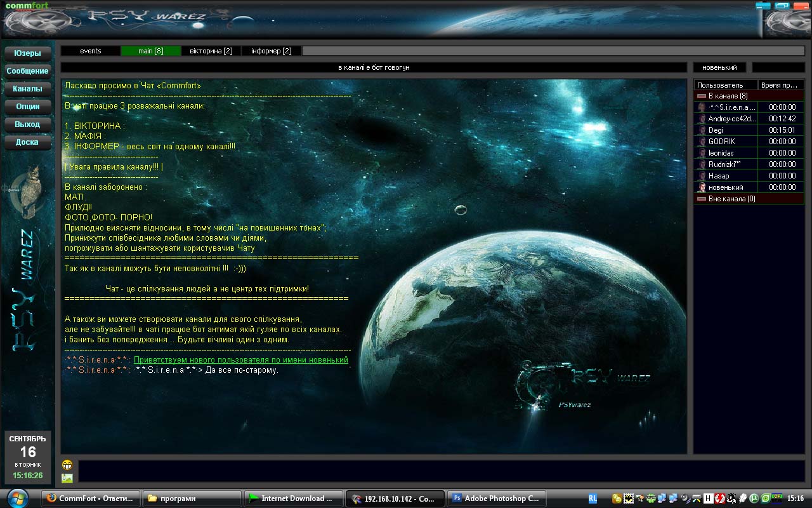Click the Windows Start orb
This screenshot has height=508, width=812.
pos(18,498)
